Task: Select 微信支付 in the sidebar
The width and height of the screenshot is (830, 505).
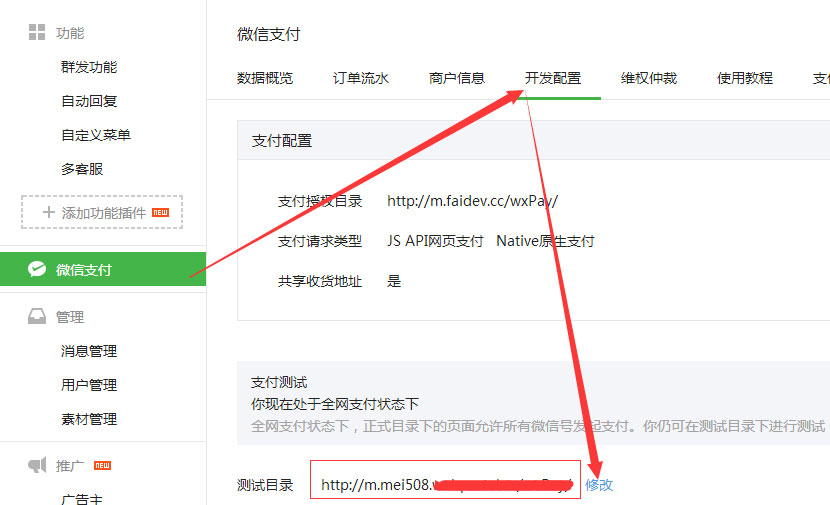Action: [x=103, y=269]
